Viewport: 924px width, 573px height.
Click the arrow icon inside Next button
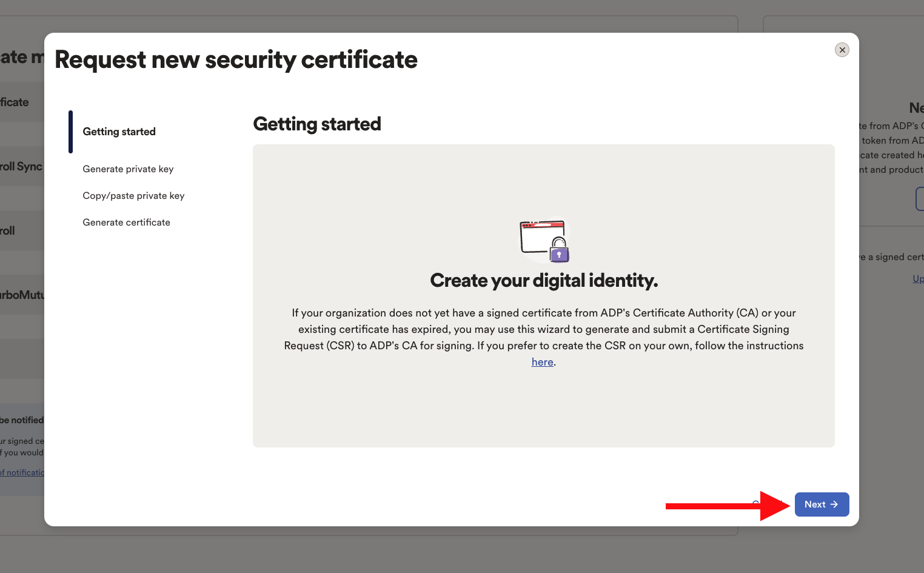(x=834, y=504)
